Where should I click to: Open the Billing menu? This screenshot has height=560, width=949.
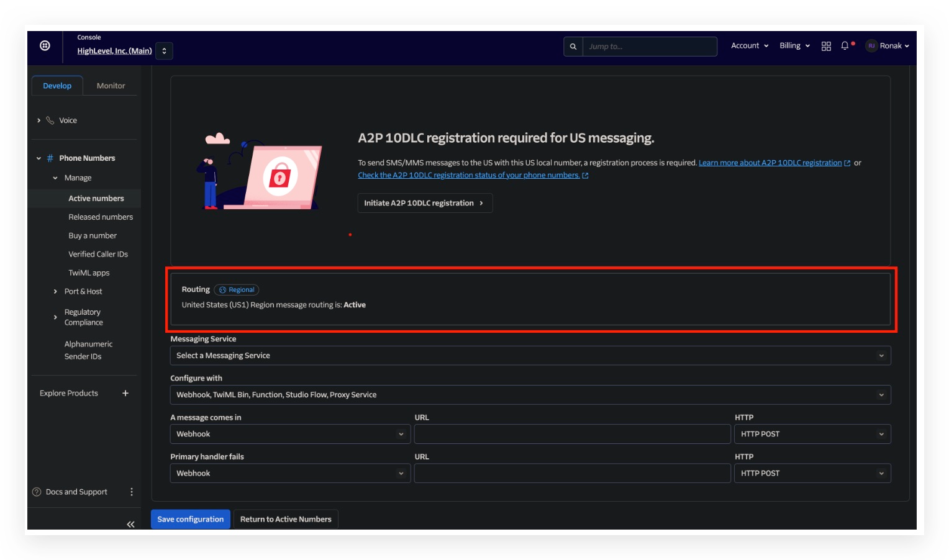pyautogui.click(x=794, y=46)
